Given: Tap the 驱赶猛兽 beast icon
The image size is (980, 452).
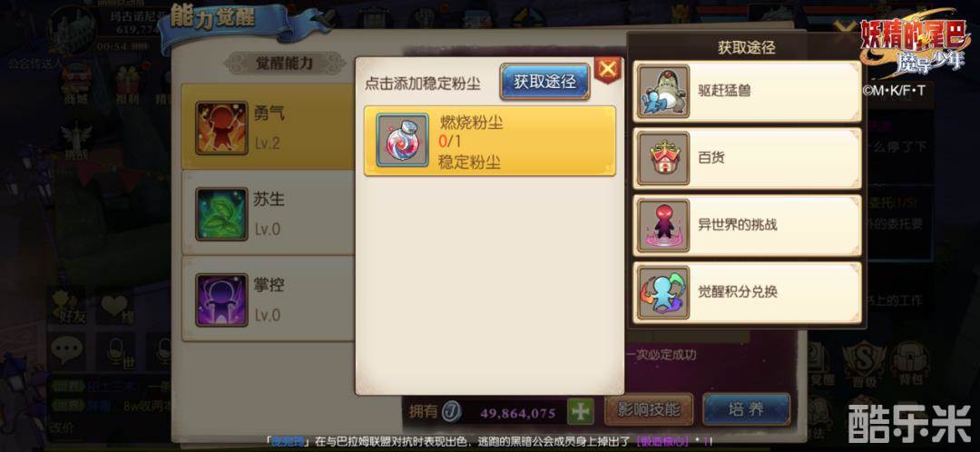Looking at the screenshot, I should coord(662,92).
